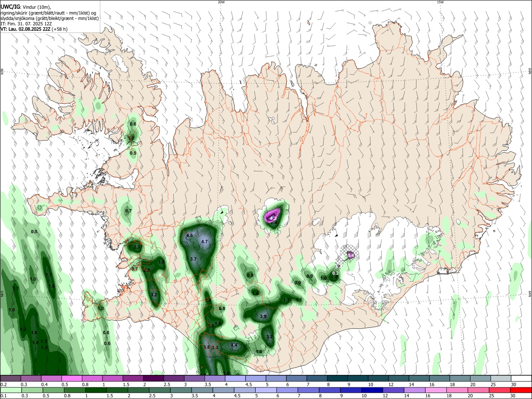
Task: Click the 'VT: Lau. 02.08.2025 22Z' valid time line
Action: pos(25,29)
